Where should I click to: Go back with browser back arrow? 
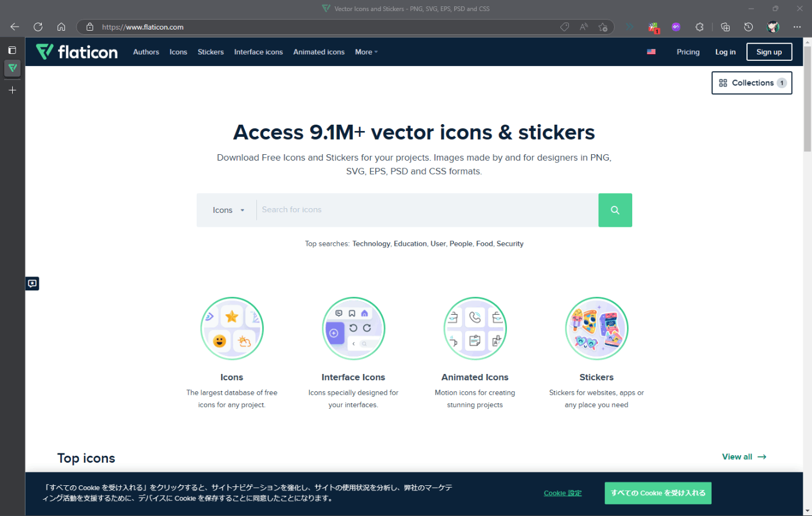coord(14,27)
